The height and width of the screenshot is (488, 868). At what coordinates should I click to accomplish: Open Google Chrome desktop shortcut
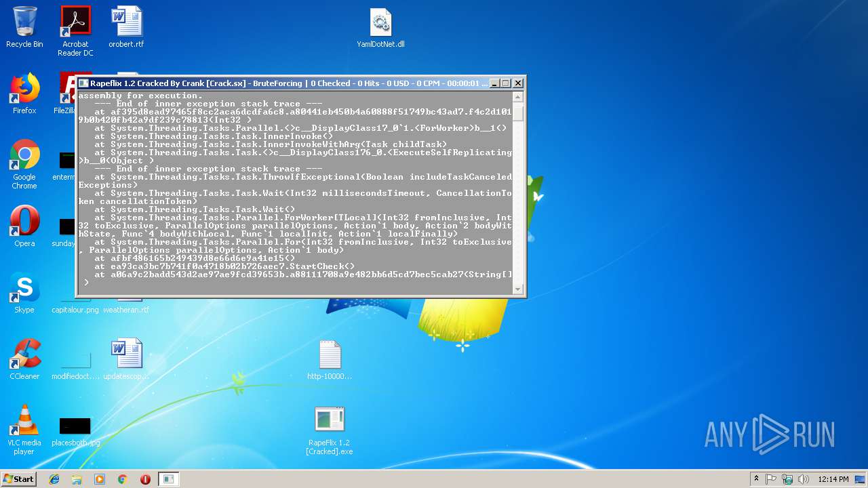tap(24, 165)
